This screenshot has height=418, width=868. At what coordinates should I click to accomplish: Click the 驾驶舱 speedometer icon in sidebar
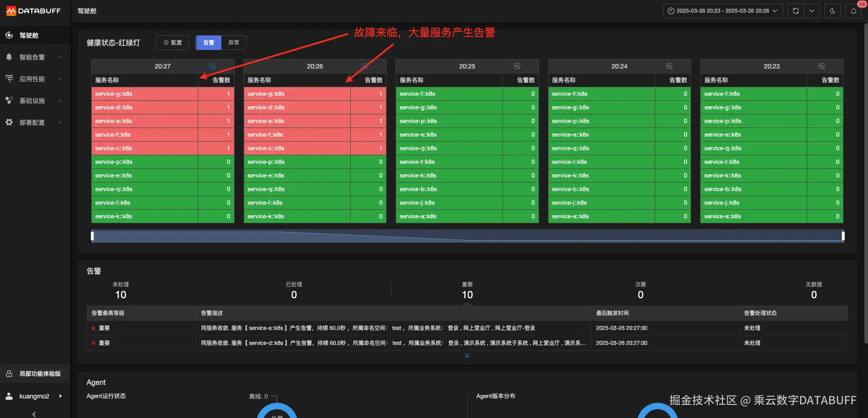coord(9,35)
